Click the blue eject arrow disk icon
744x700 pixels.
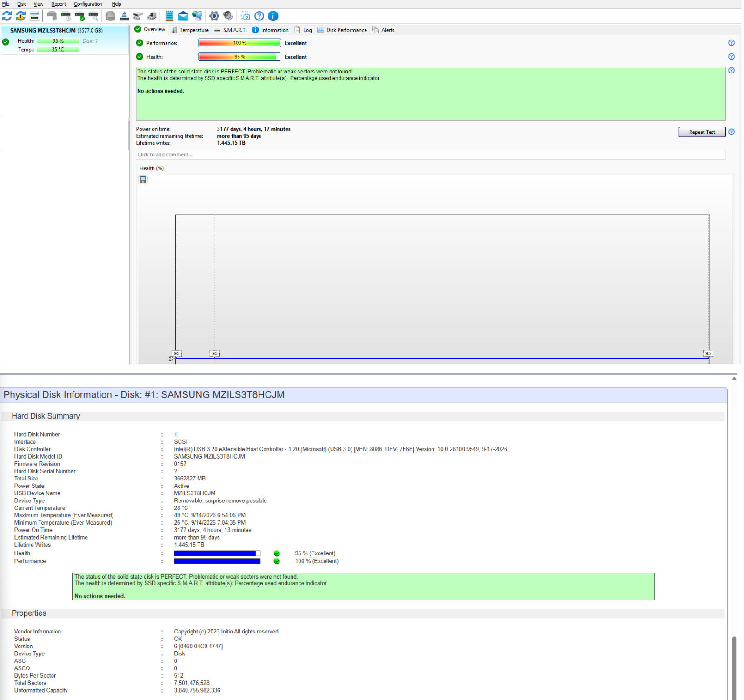124,16
